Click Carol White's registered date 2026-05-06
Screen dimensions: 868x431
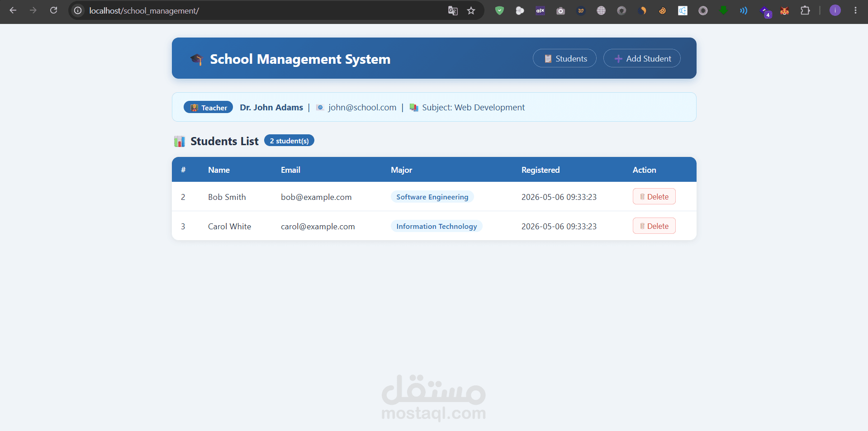[x=559, y=226]
